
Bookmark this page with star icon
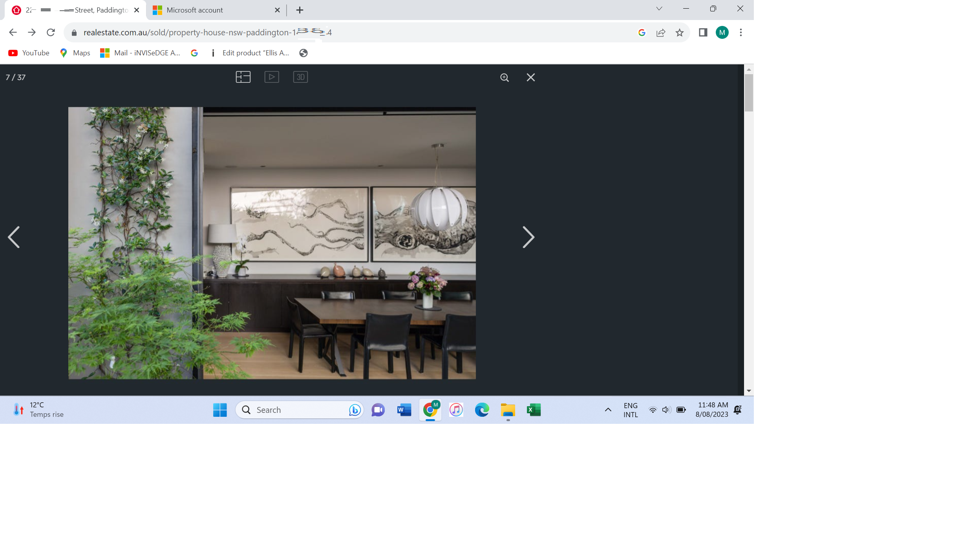(680, 33)
